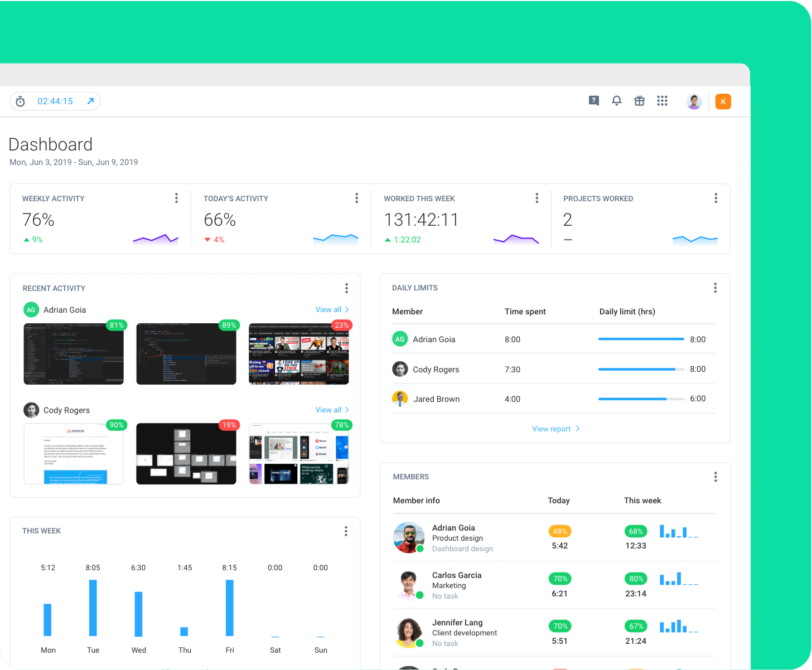Click Adrian Goia's AG avatar in Daily Limits
This screenshot has width=812, height=670.
[400, 338]
